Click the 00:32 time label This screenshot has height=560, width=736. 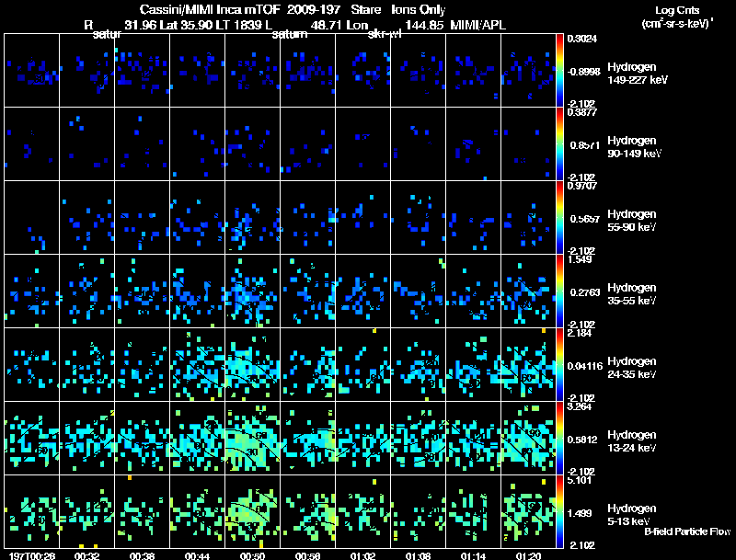86,555
